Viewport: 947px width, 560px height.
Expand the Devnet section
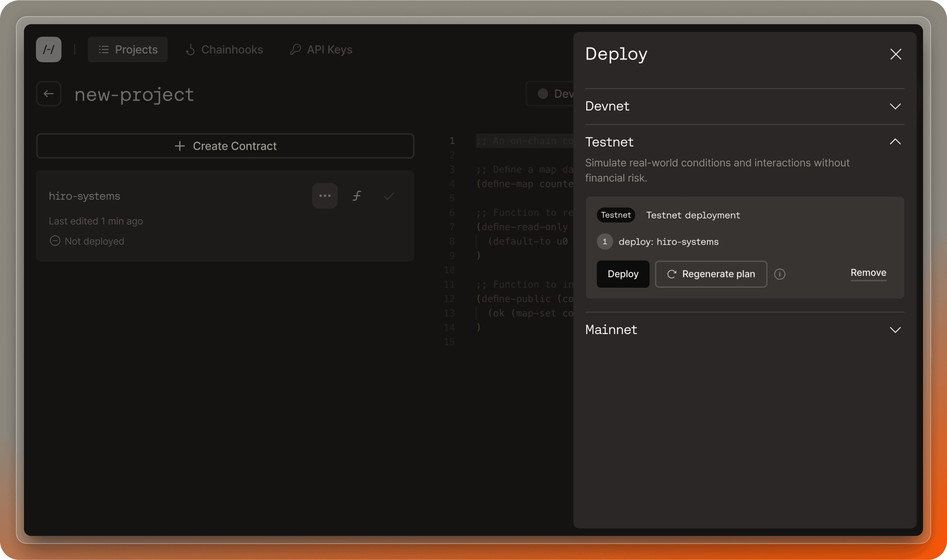point(895,107)
